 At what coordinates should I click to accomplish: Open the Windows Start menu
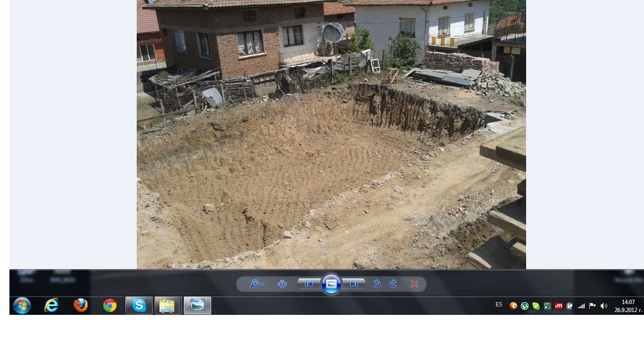pos(22,305)
